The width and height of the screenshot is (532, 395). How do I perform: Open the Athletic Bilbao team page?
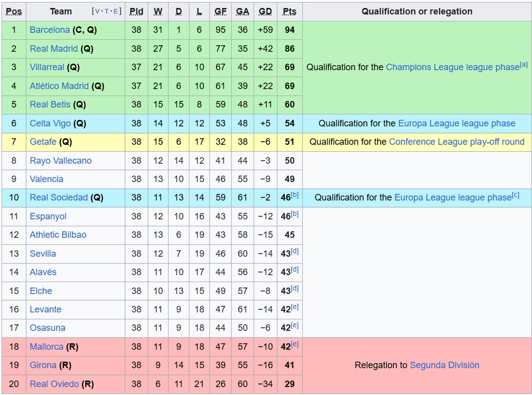click(x=58, y=235)
